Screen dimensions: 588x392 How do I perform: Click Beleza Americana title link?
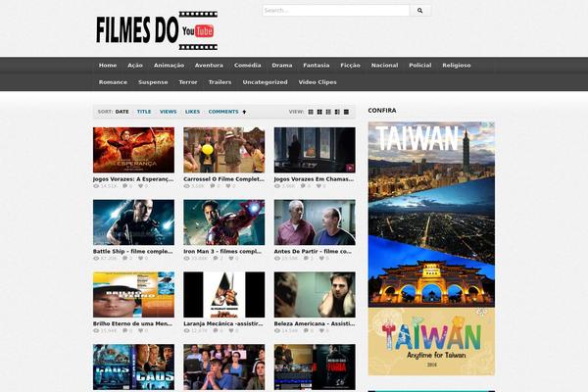click(315, 323)
